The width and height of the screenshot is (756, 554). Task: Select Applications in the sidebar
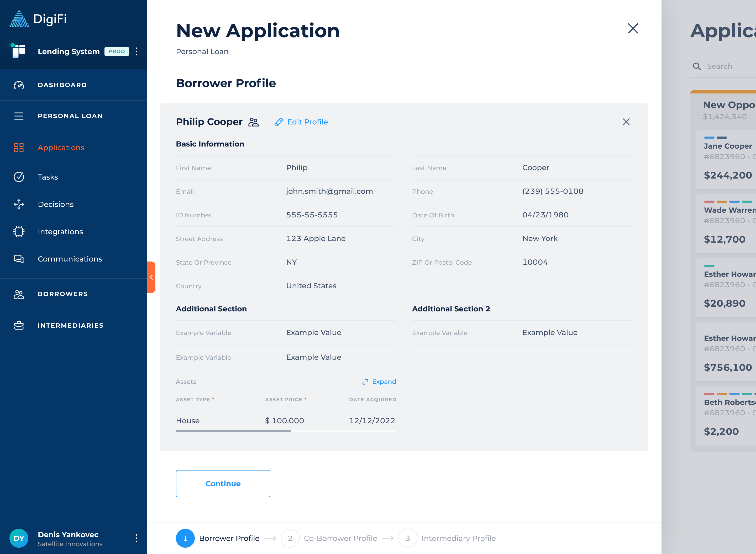click(61, 148)
